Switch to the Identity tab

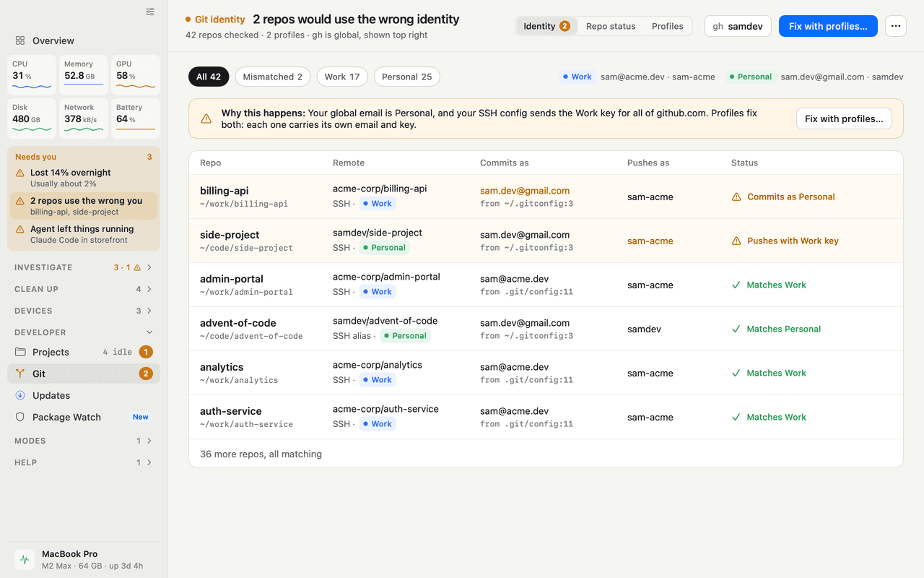click(x=546, y=26)
